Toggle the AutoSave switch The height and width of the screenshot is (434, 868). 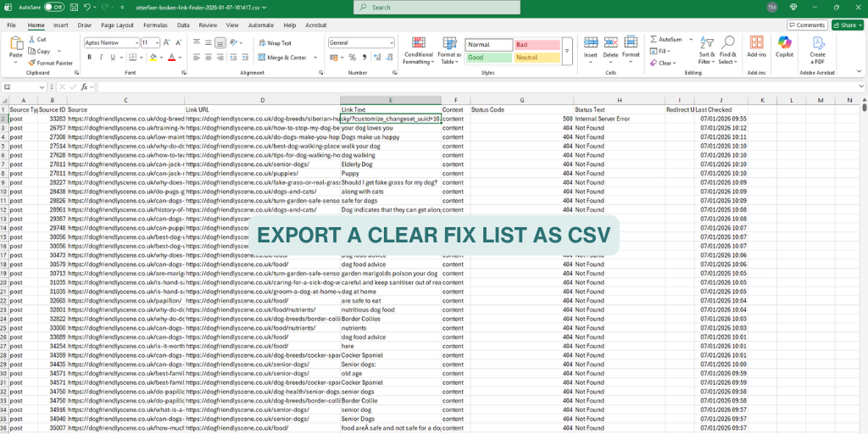pos(53,8)
